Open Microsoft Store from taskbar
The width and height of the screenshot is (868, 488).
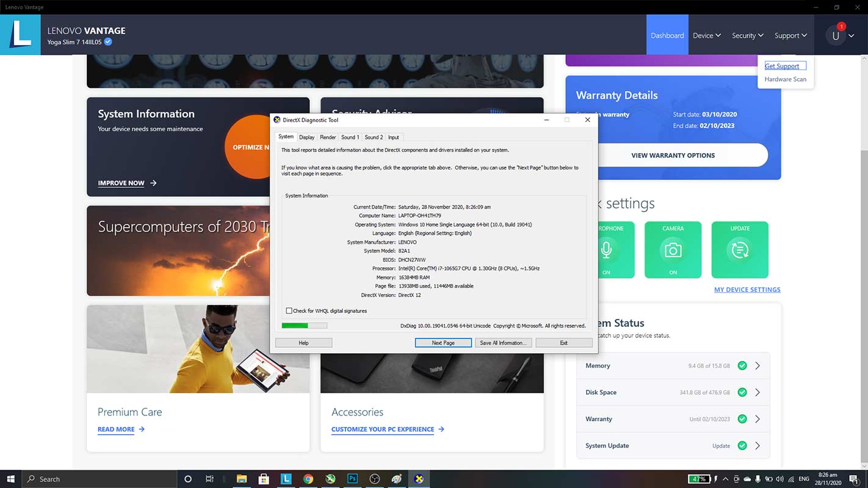point(264,479)
